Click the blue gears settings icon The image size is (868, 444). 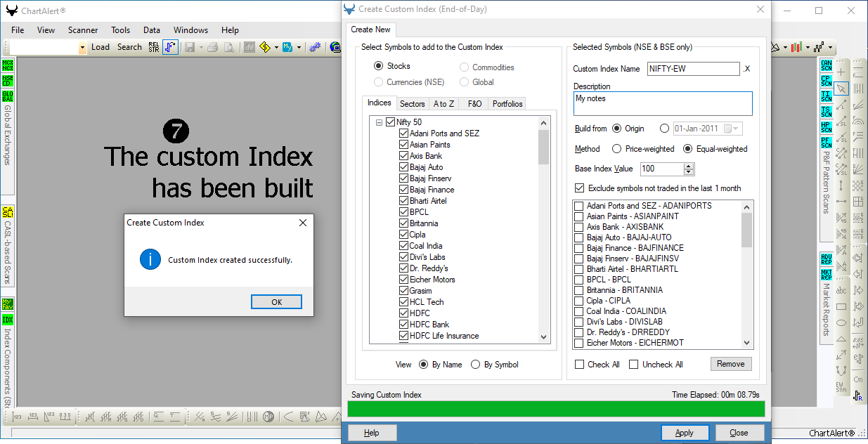pos(316,47)
